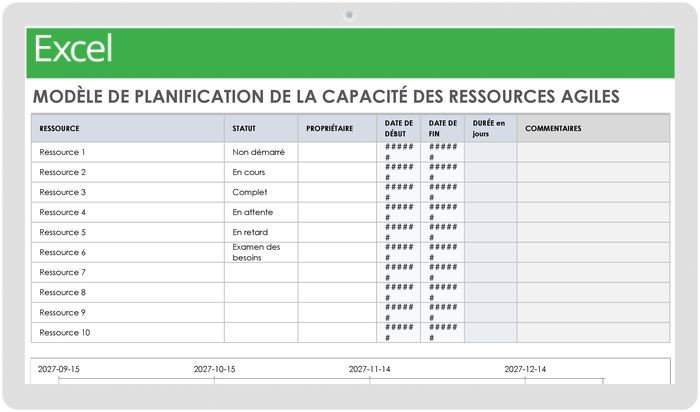Select Ressource 10 end date cell
The image size is (700, 412).
pyautogui.click(x=442, y=333)
